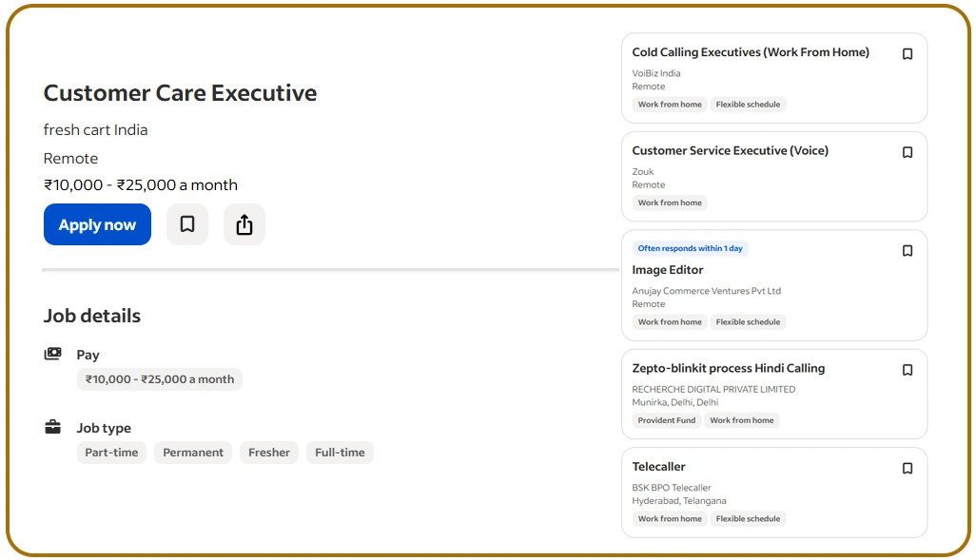The height and width of the screenshot is (560, 976).
Task: Click the Apply now button
Action: pyautogui.click(x=97, y=224)
